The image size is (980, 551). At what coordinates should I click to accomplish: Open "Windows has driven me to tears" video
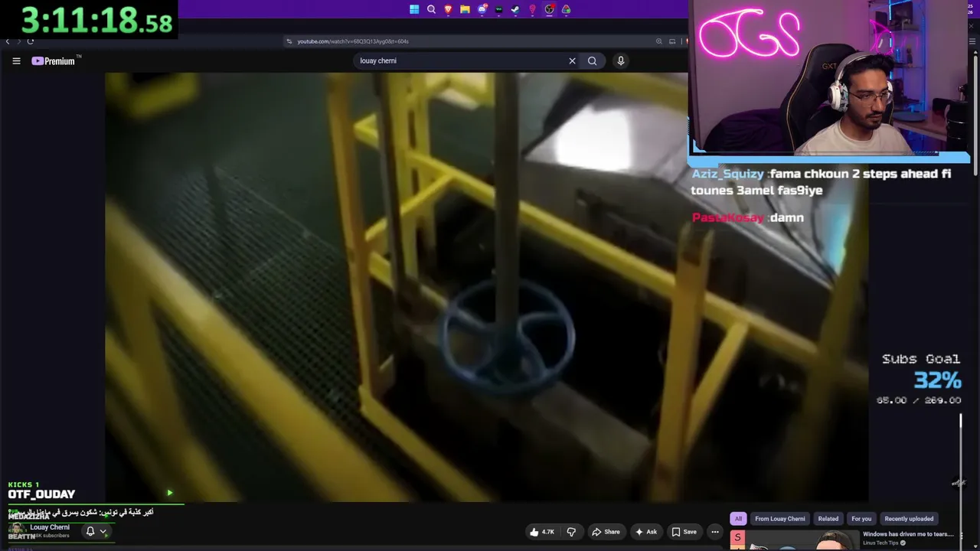coord(908,534)
